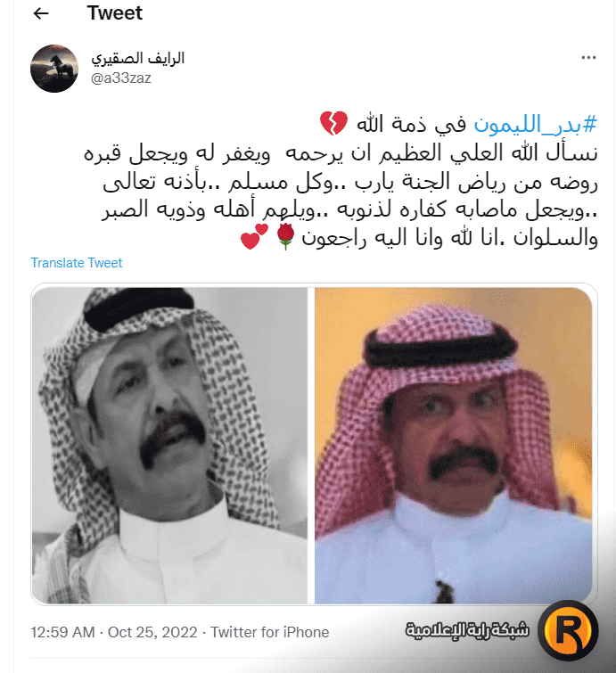Open the three-dot more options menu
Viewport: 616px width, 673px height.
(588, 58)
